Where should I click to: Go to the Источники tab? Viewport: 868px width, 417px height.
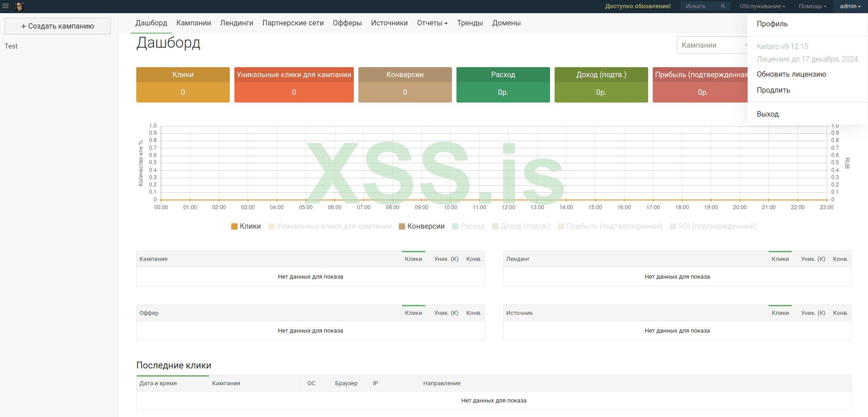[389, 23]
